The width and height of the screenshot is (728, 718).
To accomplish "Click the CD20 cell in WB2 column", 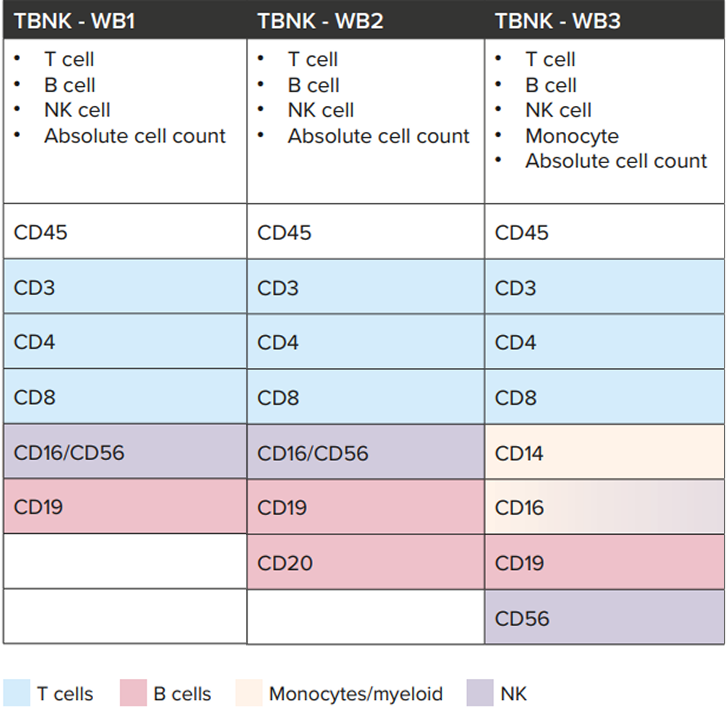I will 366,562.
